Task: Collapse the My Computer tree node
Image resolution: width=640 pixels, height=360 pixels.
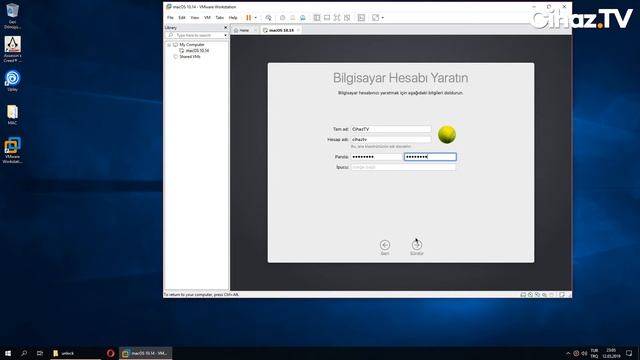Action: click(169, 44)
